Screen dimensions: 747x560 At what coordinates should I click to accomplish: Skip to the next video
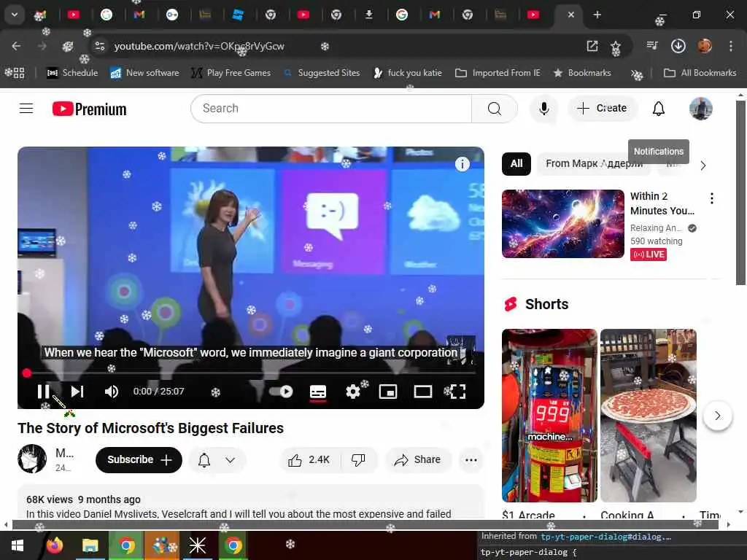[x=77, y=392]
